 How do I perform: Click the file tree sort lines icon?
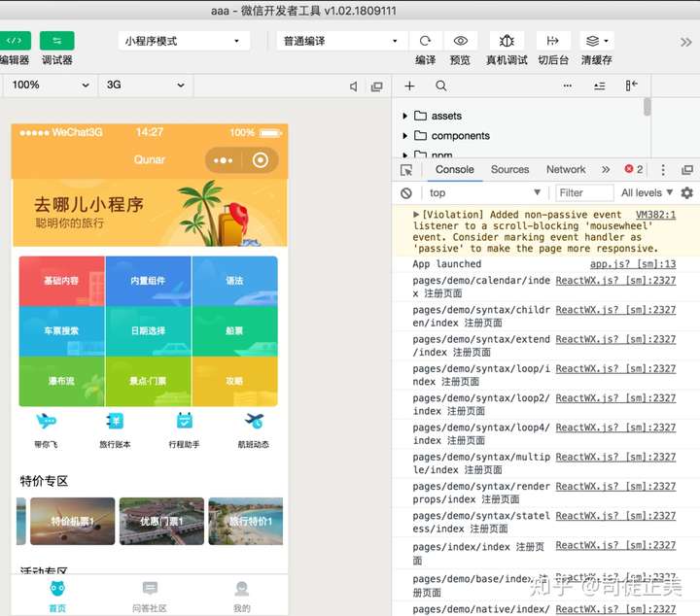click(x=600, y=86)
